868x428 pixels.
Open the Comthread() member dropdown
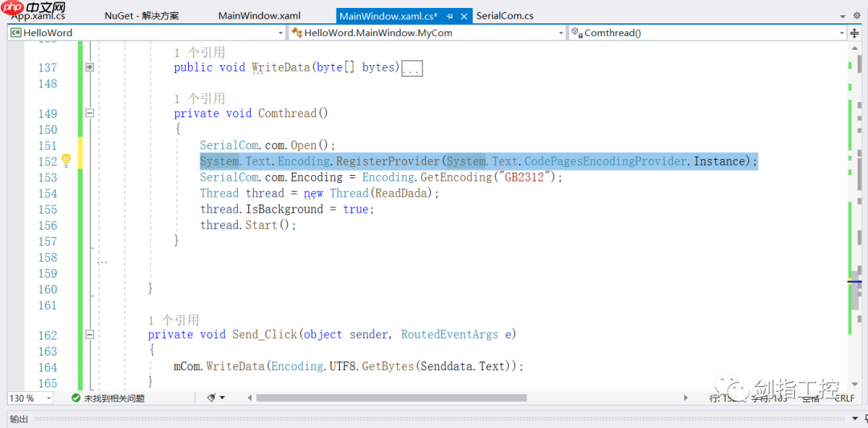[x=841, y=33]
